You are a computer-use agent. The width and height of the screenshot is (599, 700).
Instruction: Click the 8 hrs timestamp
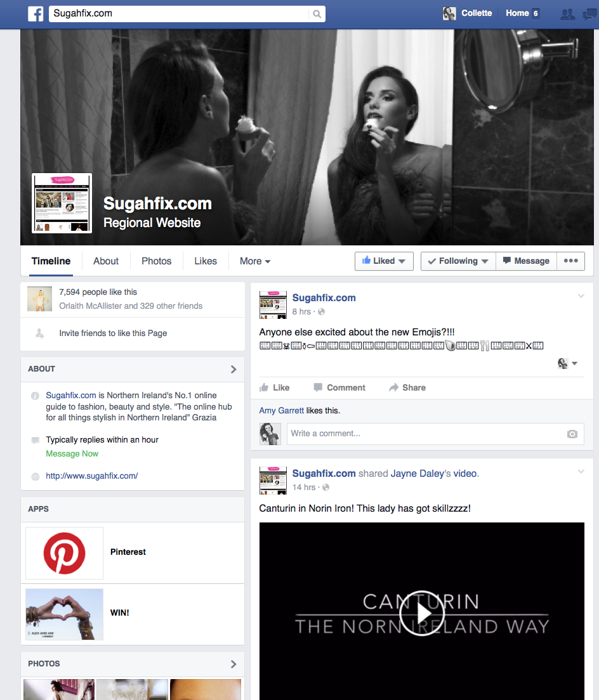[x=301, y=311]
